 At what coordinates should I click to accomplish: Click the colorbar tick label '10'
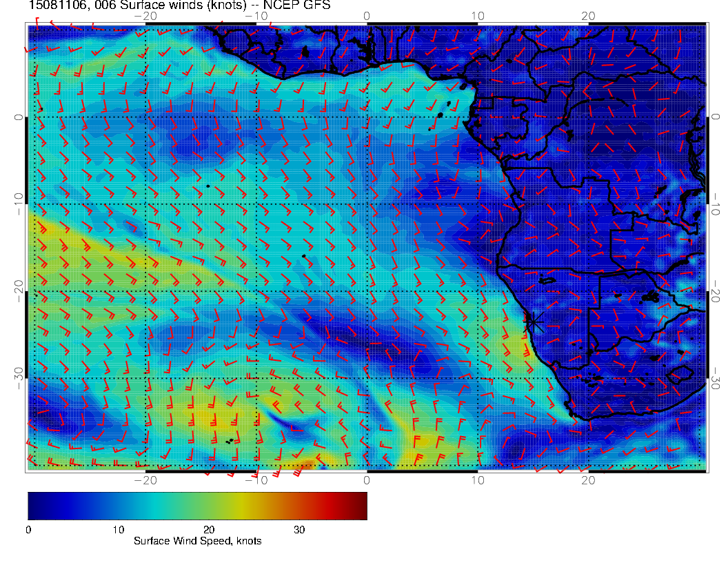[x=119, y=530]
